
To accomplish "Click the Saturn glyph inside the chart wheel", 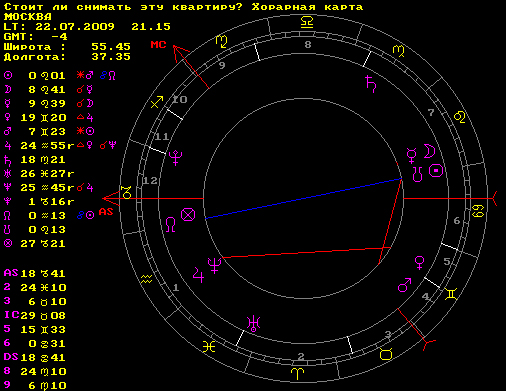I will [371, 84].
